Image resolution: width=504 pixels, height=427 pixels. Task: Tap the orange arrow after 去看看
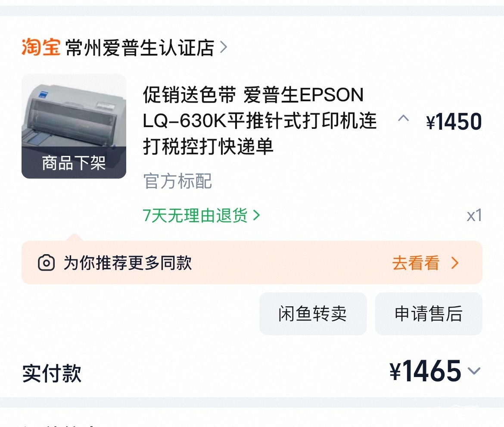(x=455, y=263)
